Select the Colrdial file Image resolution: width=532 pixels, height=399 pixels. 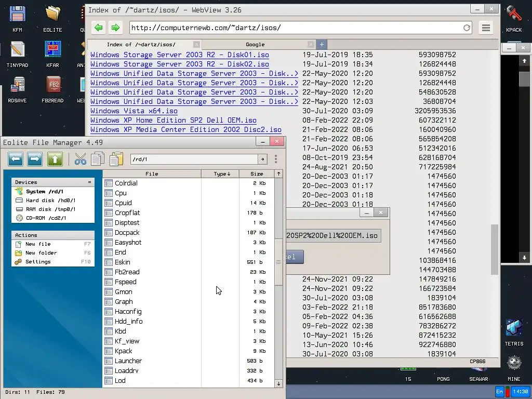coord(188,183)
